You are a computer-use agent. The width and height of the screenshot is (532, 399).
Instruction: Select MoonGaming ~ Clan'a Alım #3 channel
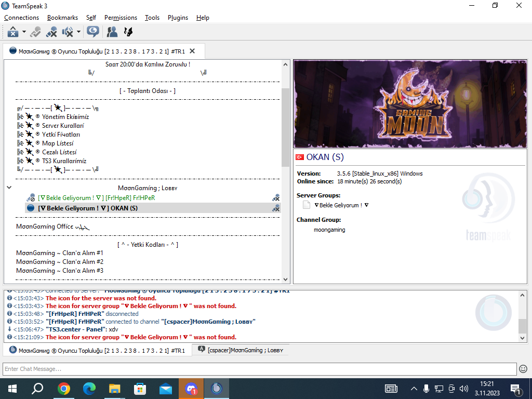click(60, 270)
